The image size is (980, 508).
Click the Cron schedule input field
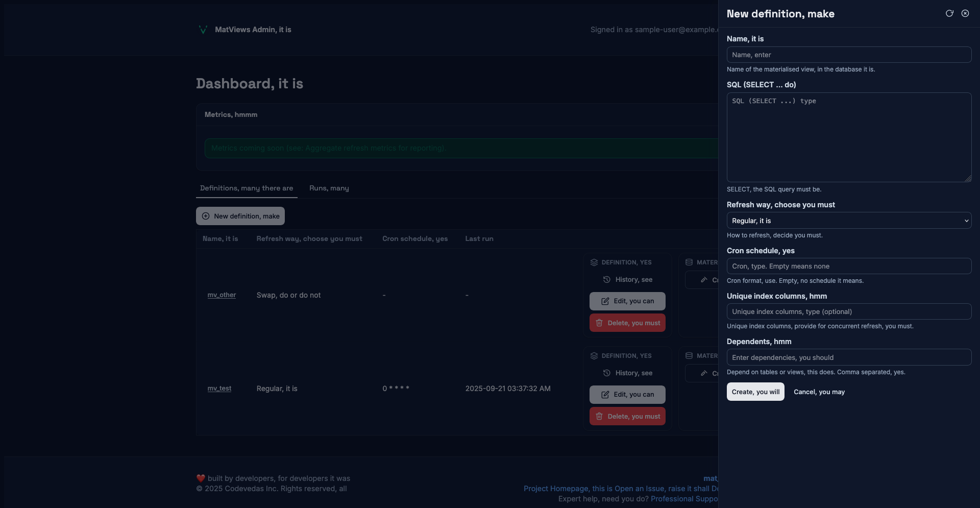(x=848, y=266)
